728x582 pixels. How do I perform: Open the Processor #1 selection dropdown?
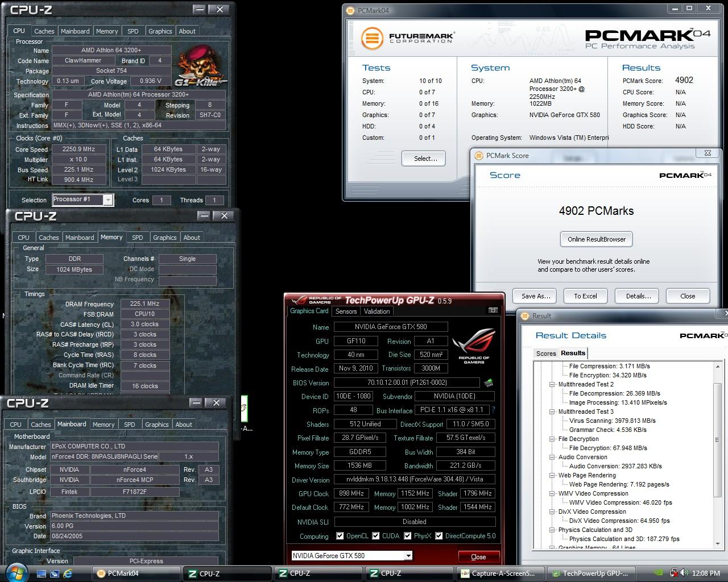108,199
